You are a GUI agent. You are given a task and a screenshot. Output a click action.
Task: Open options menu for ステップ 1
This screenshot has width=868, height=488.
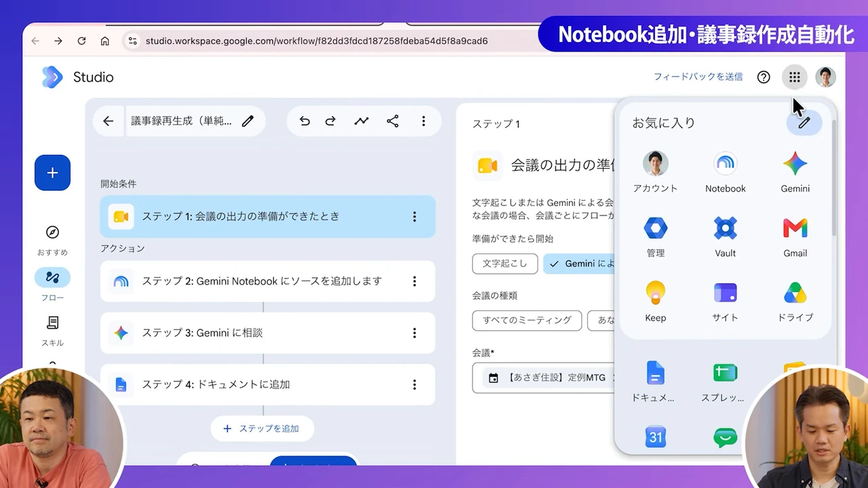[x=414, y=217]
